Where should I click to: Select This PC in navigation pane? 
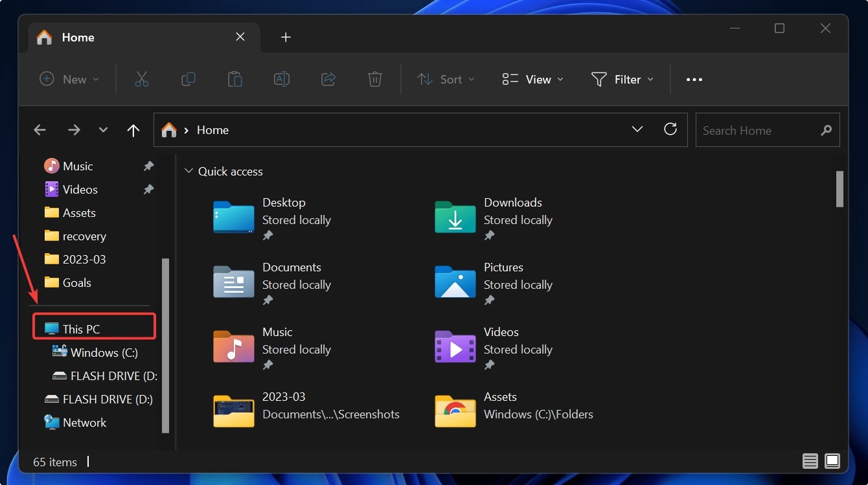tap(82, 329)
